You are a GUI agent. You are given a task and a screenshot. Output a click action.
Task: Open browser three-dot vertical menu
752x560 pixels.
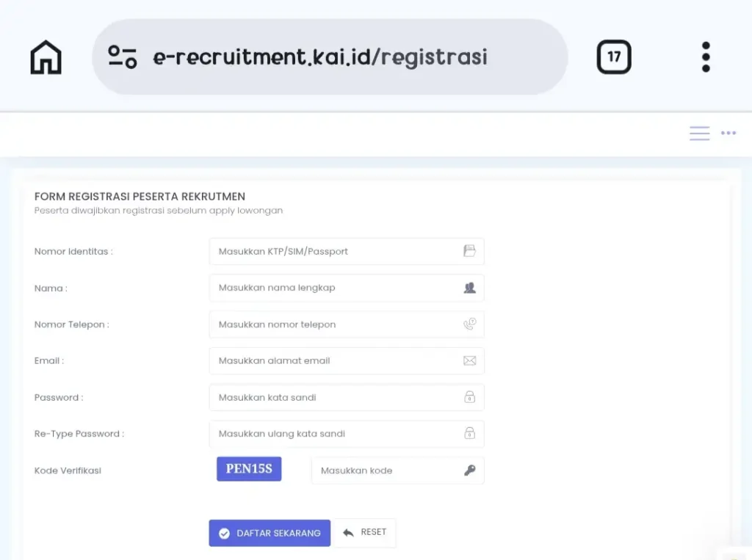tap(706, 57)
